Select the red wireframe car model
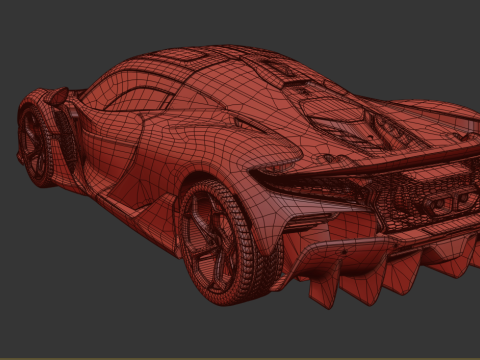The width and height of the screenshot is (480, 360). tap(248, 177)
